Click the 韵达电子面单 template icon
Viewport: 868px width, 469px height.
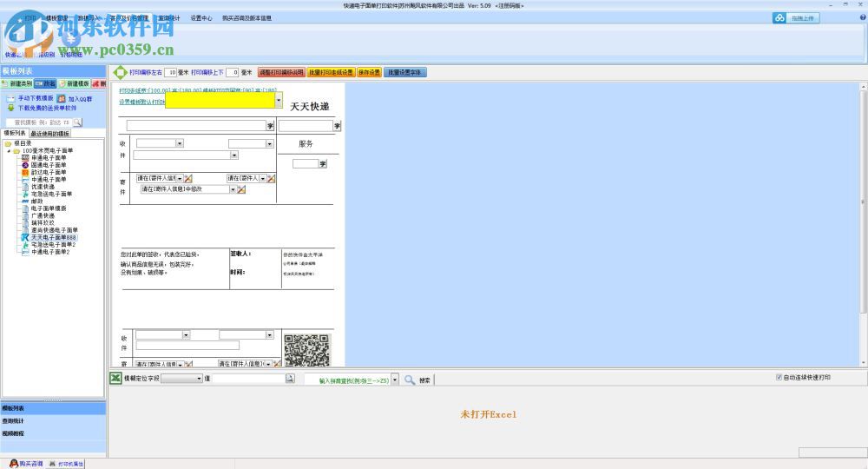(x=25, y=172)
